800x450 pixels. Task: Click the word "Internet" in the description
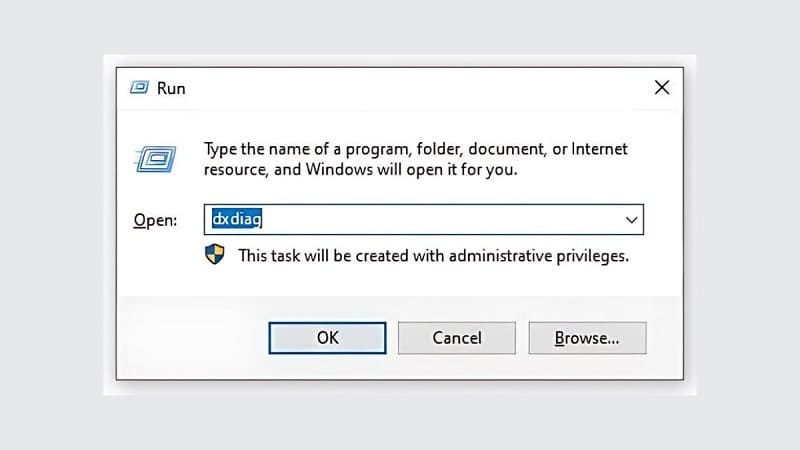600,149
